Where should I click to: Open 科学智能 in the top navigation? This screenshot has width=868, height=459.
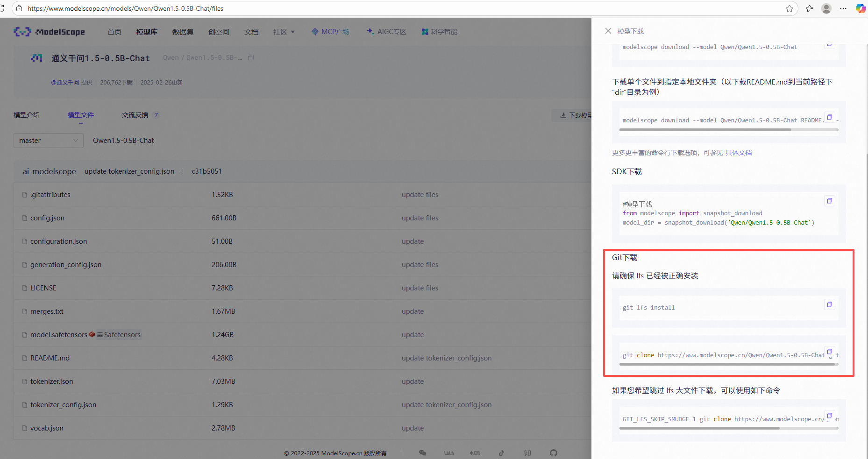tap(440, 32)
